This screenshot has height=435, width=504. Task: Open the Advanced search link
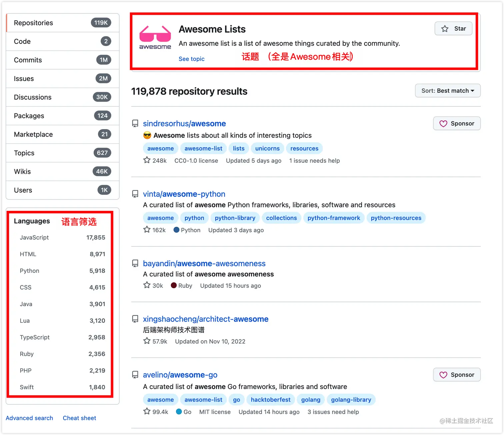pyautogui.click(x=29, y=418)
